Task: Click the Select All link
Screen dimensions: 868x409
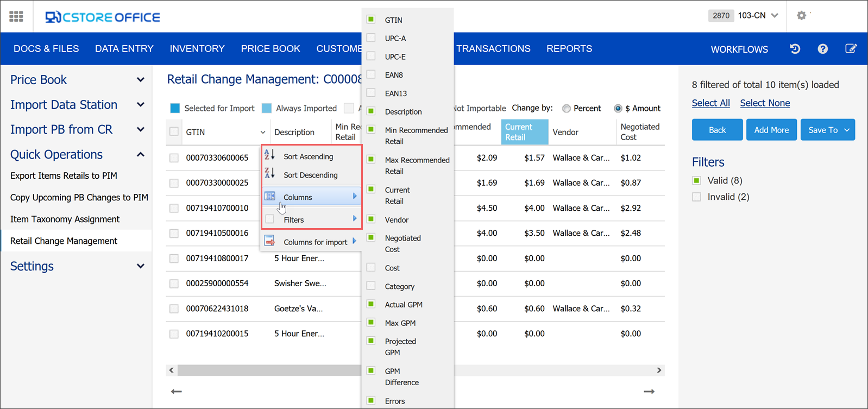Action: point(710,103)
